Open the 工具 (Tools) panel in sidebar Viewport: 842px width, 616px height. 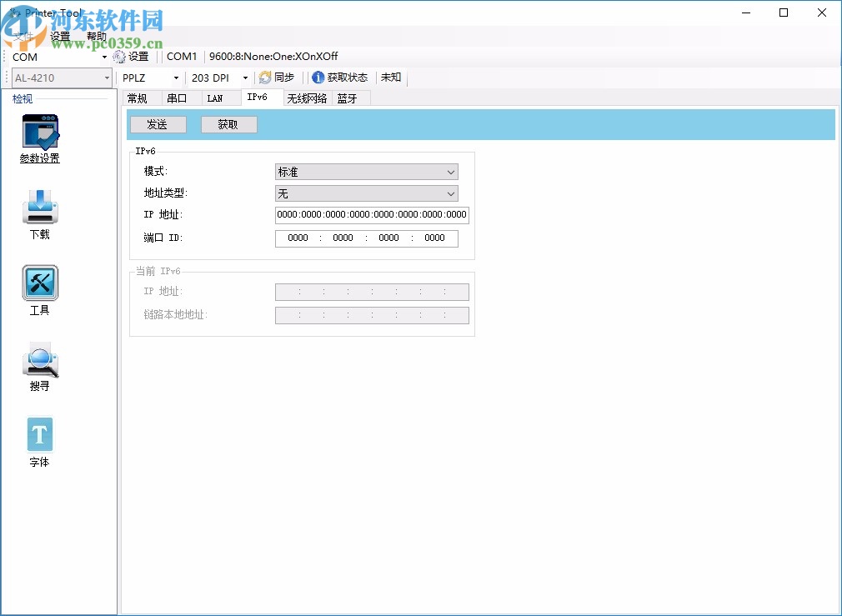[38, 283]
